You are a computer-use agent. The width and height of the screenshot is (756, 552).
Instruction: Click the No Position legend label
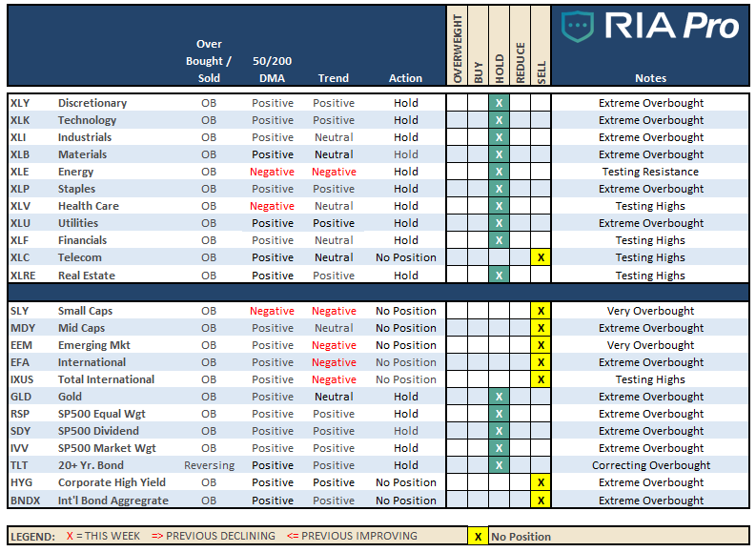(x=521, y=537)
